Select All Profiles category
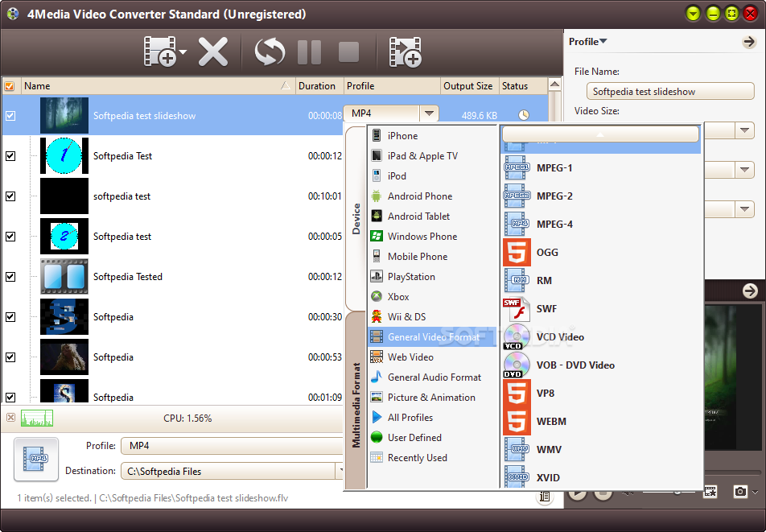 pos(432,417)
